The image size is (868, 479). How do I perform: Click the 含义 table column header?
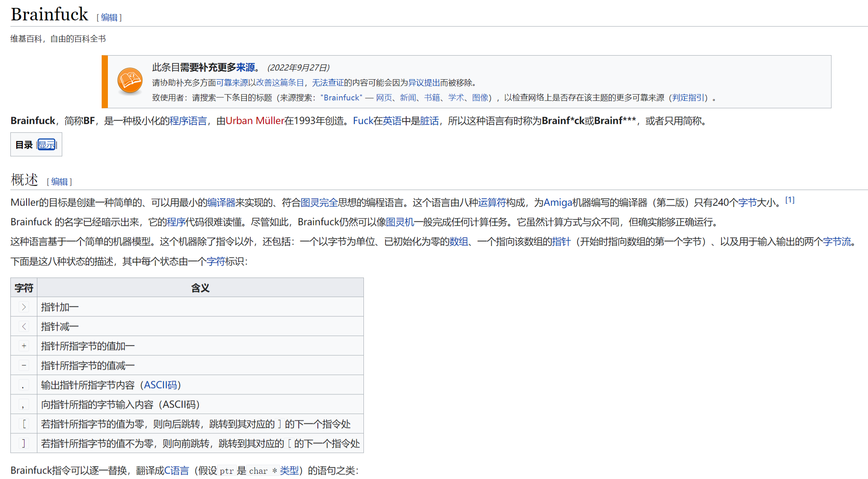(x=200, y=288)
